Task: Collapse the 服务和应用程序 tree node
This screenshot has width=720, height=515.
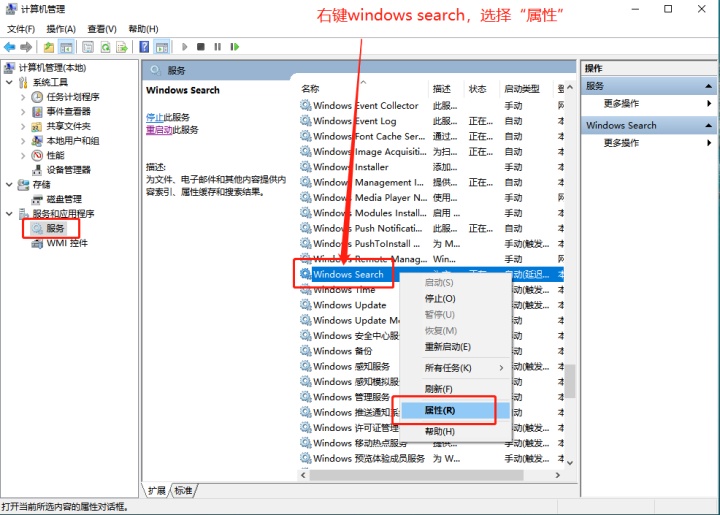Action: click(9, 214)
